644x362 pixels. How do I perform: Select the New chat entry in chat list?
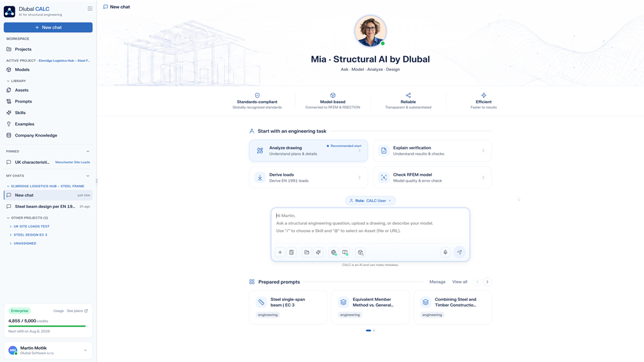tap(48, 195)
